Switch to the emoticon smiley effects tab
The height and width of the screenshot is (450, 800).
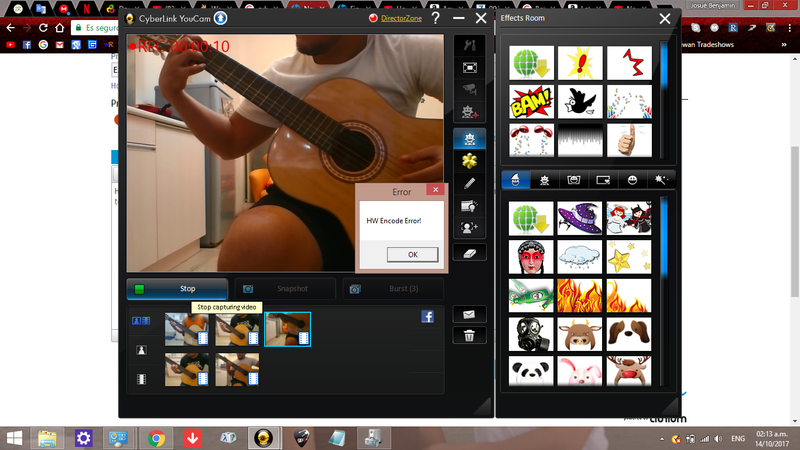[x=633, y=180]
